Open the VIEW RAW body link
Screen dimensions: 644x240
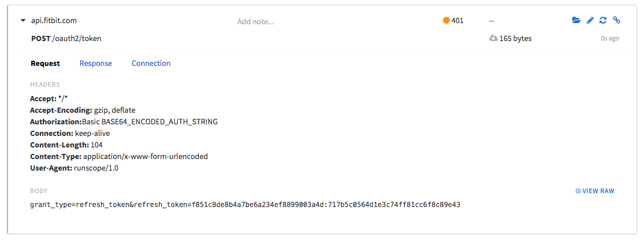click(595, 191)
